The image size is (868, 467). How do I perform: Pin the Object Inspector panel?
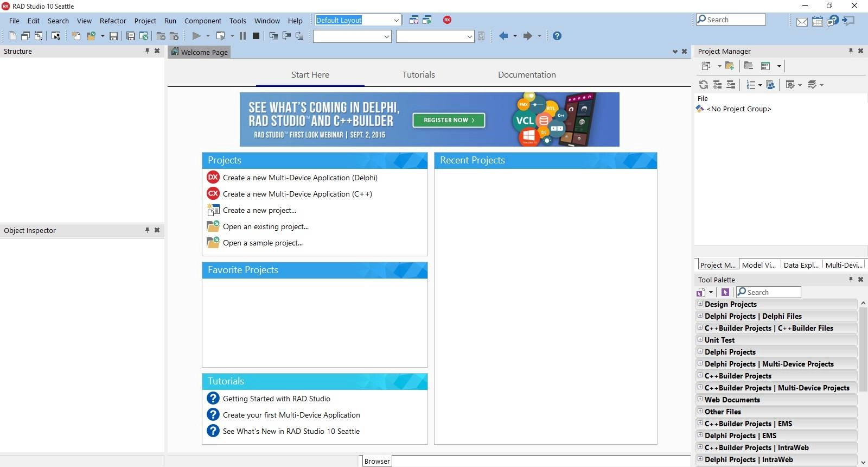(x=147, y=230)
